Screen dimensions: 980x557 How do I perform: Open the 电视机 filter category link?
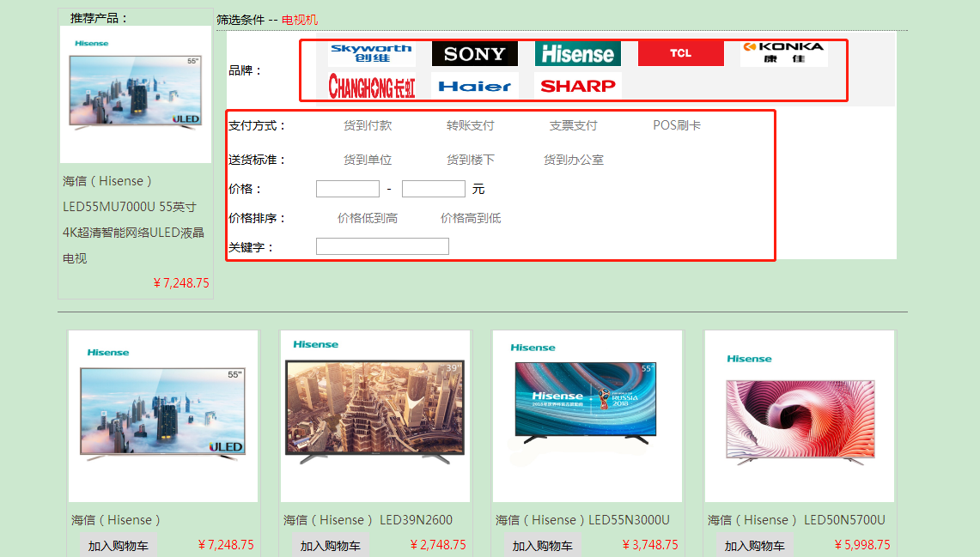point(300,20)
